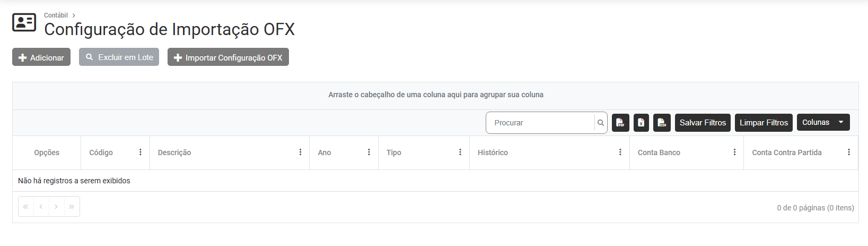
Task: Go to the Contábil breadcrumb
Action: click(56, 15)
